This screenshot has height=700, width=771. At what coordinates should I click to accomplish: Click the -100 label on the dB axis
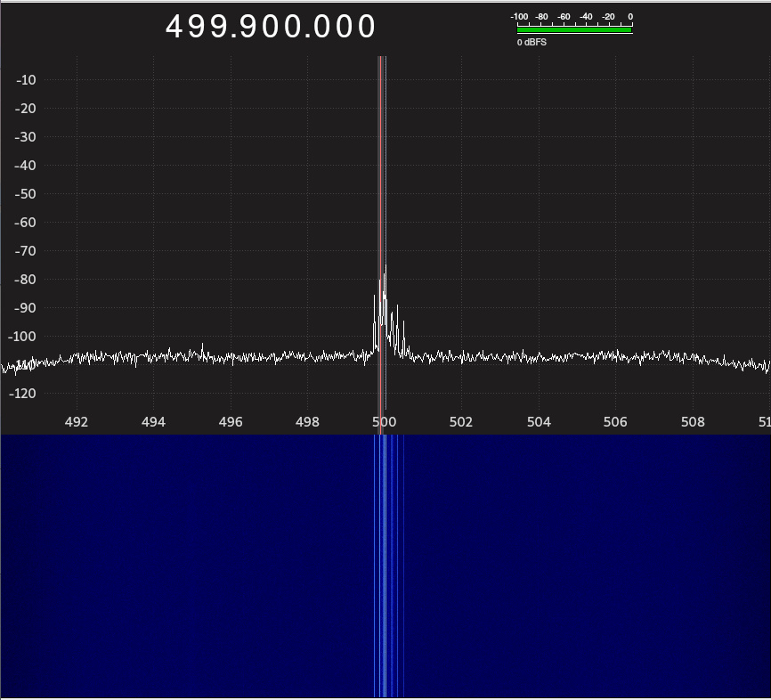click(x=22, y=337)
